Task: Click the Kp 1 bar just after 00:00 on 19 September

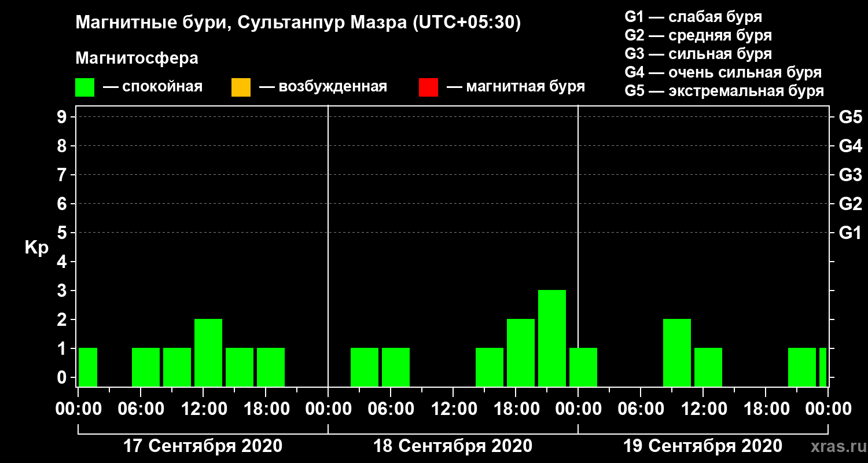Action: tap(583, 367)
